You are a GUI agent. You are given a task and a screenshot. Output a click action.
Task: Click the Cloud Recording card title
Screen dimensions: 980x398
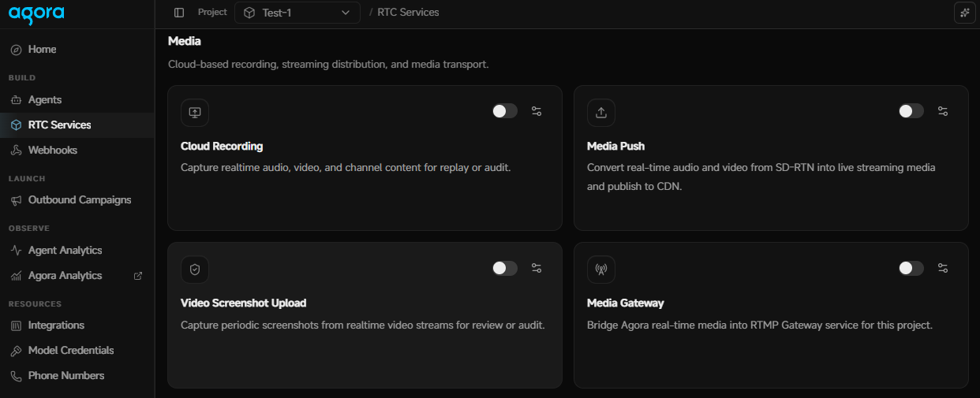[x=222, y=147]
